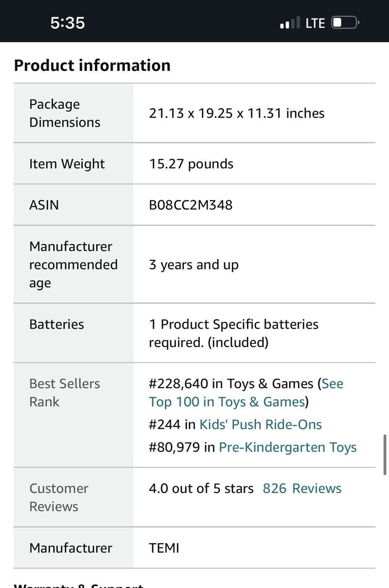Tap the cellular signal bars icon

(x=290, y=23)
